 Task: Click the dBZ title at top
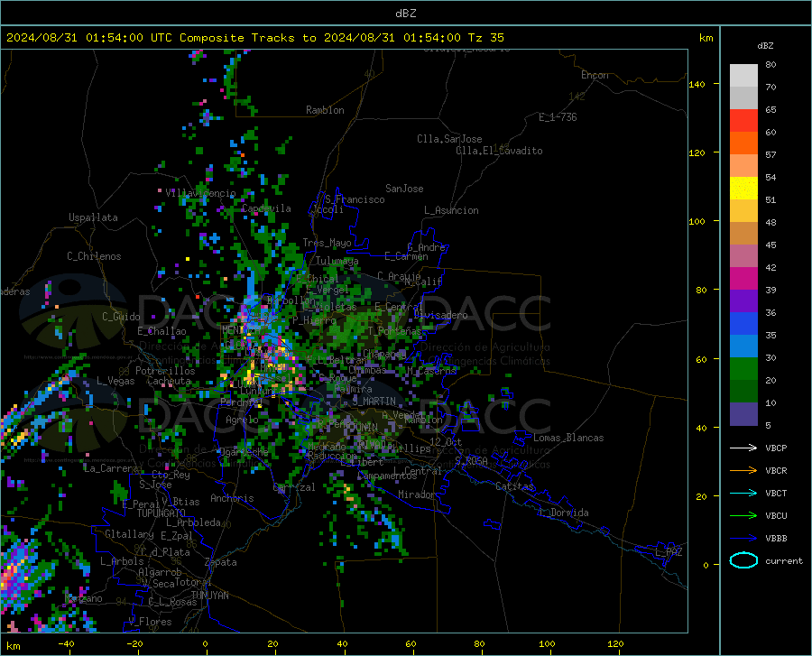point(405,14)
